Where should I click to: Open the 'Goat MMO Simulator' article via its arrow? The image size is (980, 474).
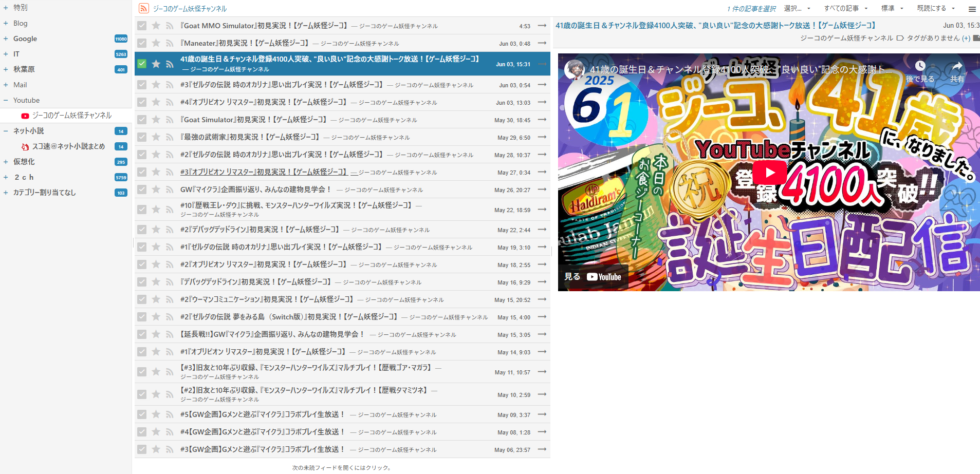click(542, 26)
